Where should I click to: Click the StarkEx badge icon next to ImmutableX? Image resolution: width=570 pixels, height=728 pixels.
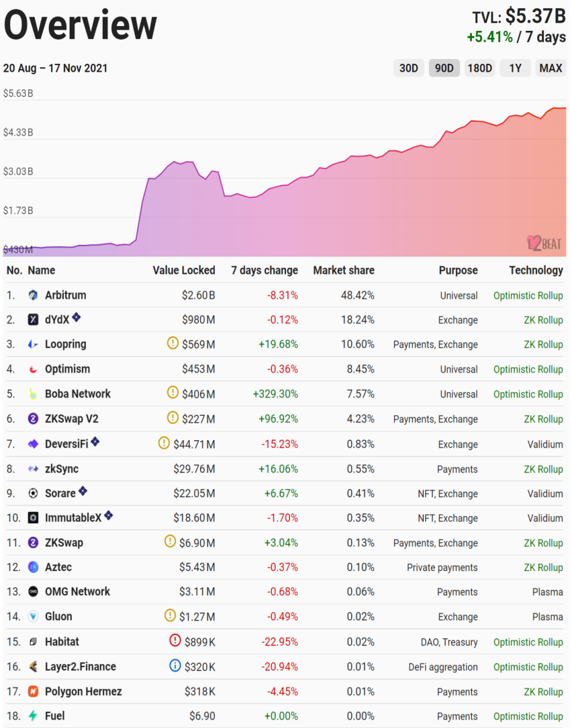pos(108,515)
